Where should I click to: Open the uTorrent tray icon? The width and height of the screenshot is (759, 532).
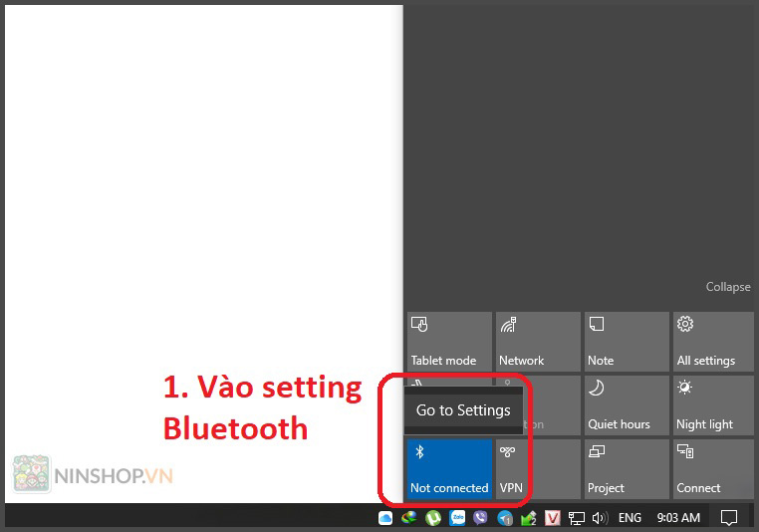[x=433, y=518]
